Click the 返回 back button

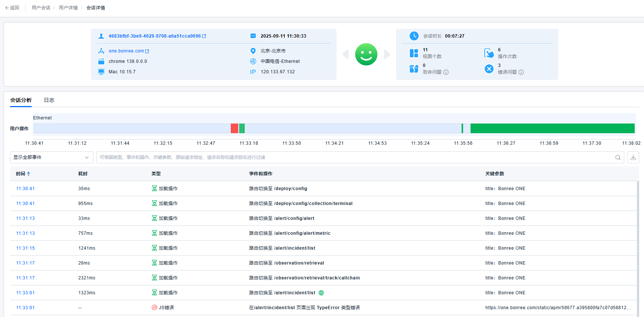click(x=12, y=8)
